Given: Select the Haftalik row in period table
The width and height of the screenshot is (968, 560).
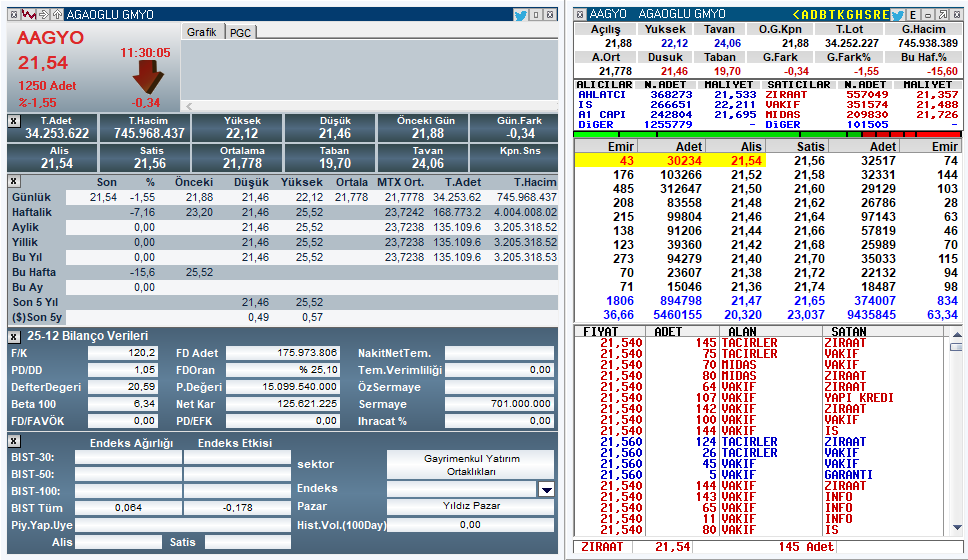Looking at the screenshot, I should tap(283, 212).
